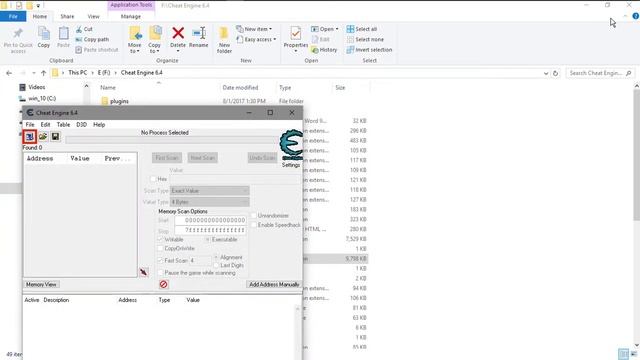
Task: Toggle the Writable checkbox
Action: point(161,240)
